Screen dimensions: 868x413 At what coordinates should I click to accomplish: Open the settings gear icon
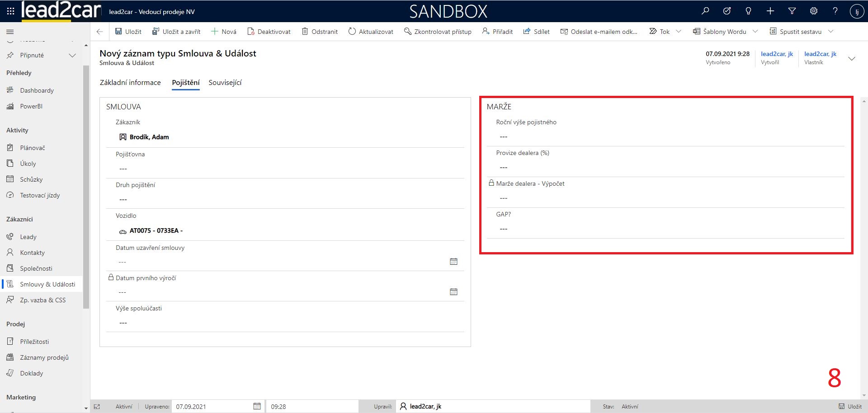[814, 11]
